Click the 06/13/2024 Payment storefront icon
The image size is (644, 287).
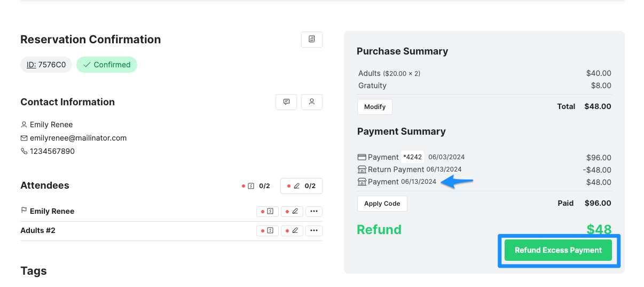click(x=362, y=182)
